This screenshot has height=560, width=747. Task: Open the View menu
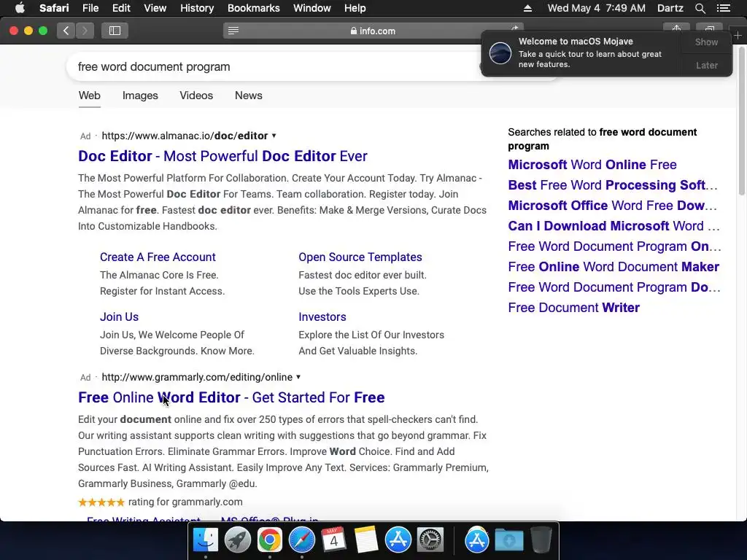(x=155, y=8)
